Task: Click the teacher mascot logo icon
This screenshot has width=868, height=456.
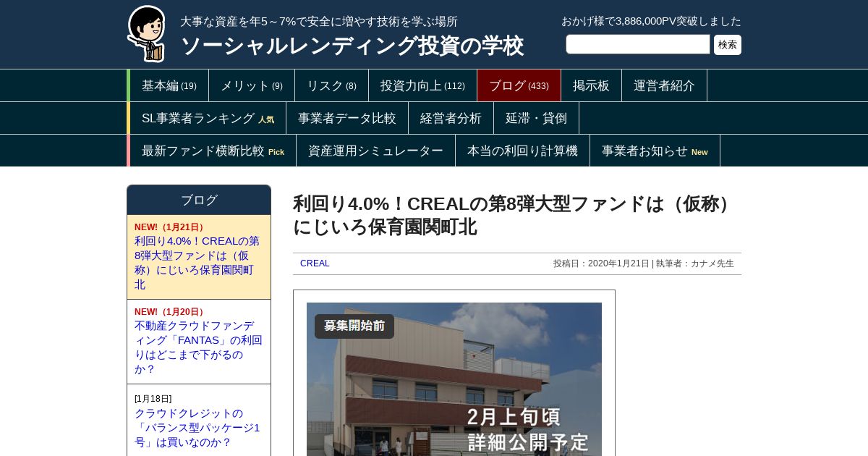Action: (x=147, y=33)
